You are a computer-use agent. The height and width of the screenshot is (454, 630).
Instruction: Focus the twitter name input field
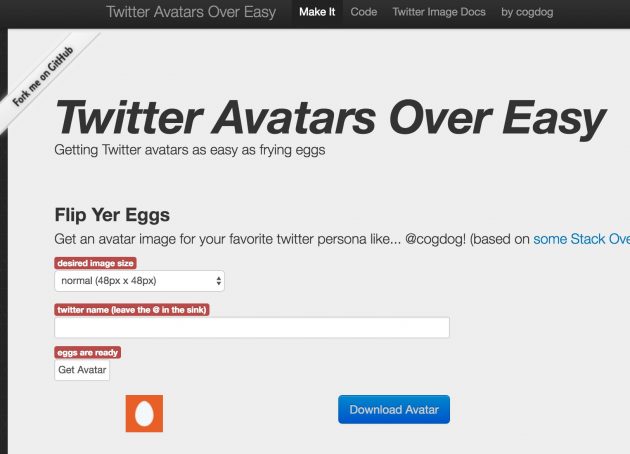(x=252, y=327)
